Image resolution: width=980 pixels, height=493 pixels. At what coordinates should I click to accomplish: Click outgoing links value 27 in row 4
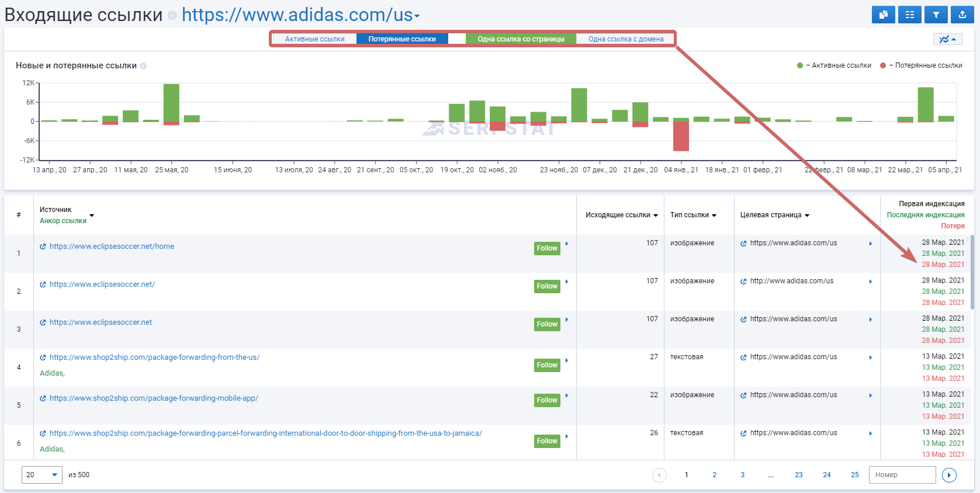pyautogui.click(x=654, y=357)
